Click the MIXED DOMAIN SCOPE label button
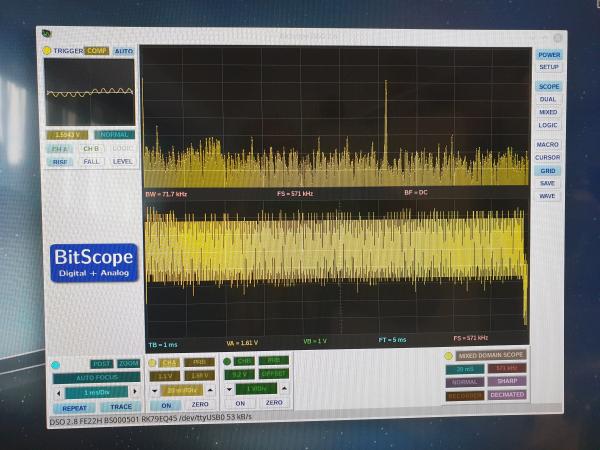Screen dimensions: 600x450 [x=491, y=355]
